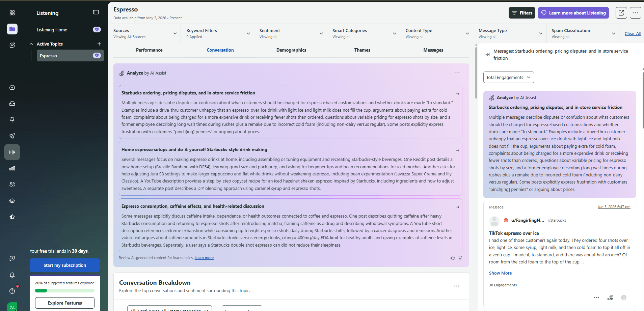Screen dimensions: 644x311
Task: Expand the Message Type dropdown
Action: (x=510, y=33)
